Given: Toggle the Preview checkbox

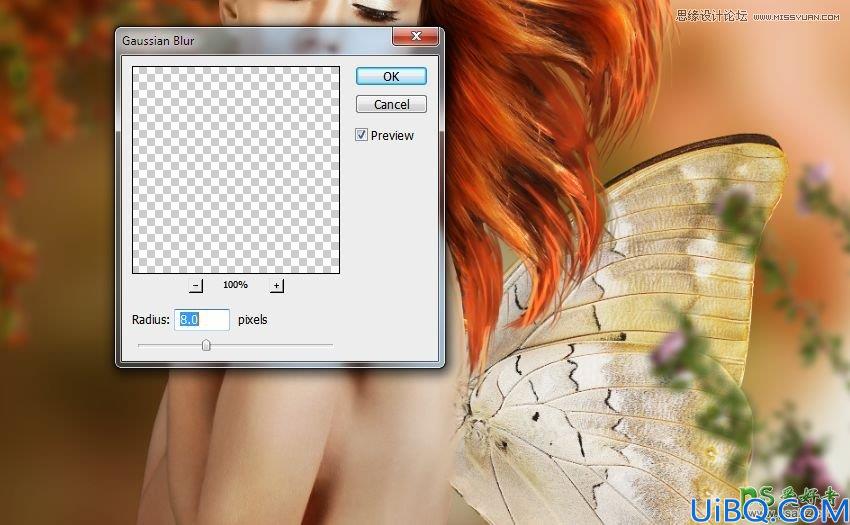Looking at the screenshot, I should click(x=362, y=135).
